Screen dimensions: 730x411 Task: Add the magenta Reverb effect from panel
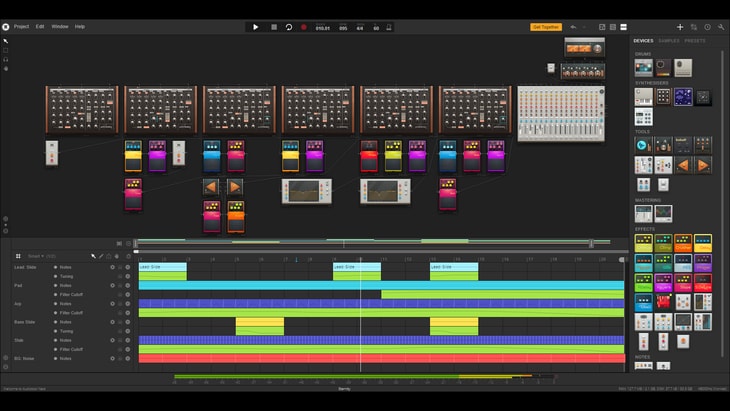[663, 283]
